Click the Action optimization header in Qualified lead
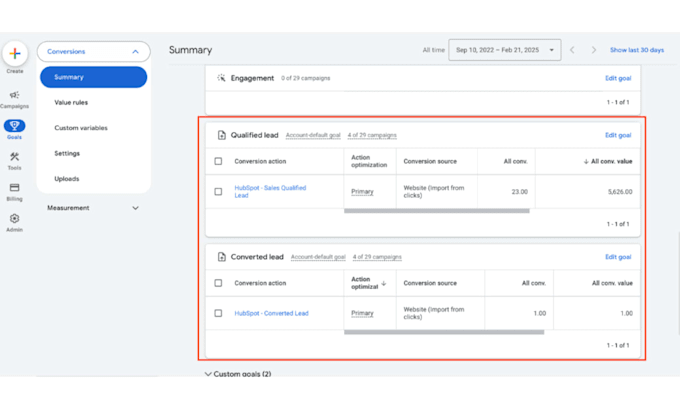This screenshot has height=409, width=680. click(369, 161)
